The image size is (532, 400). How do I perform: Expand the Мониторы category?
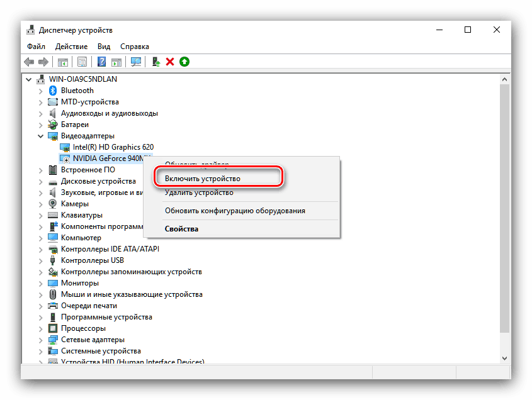[x=41, y=284]
